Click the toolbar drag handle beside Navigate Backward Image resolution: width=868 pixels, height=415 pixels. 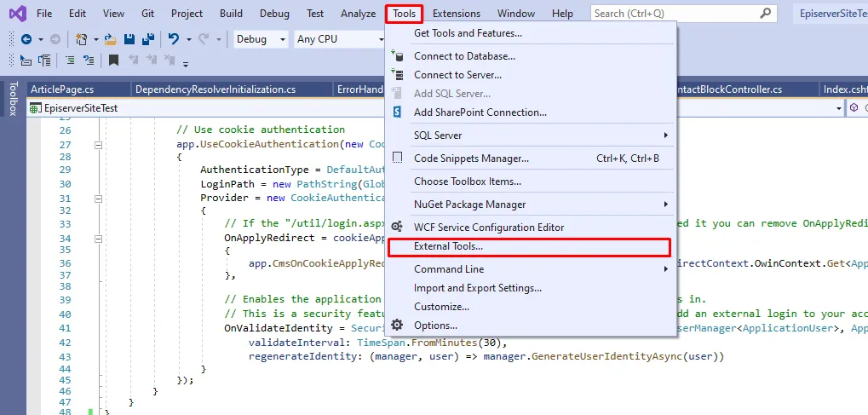[x=12, y=39]
